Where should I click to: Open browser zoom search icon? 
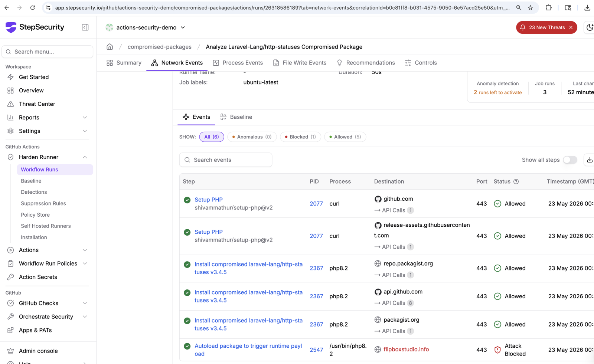click(x=519, y=8)
